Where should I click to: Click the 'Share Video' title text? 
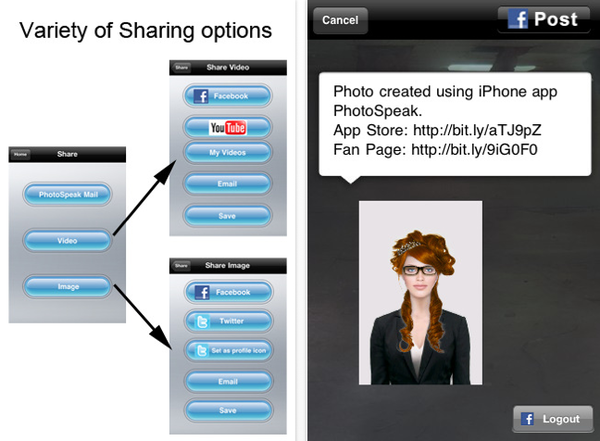tap(228, 67)
